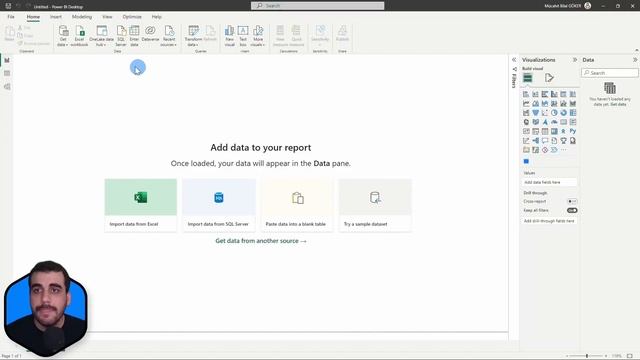Open the File menu
Viewport: 640px width, 360px height.
click(11, 17)
